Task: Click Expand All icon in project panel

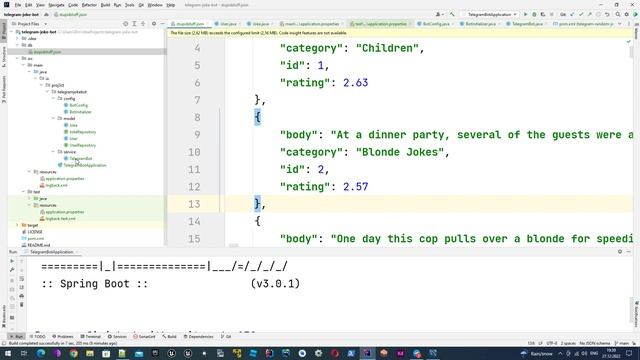Action: coord(134,24)
